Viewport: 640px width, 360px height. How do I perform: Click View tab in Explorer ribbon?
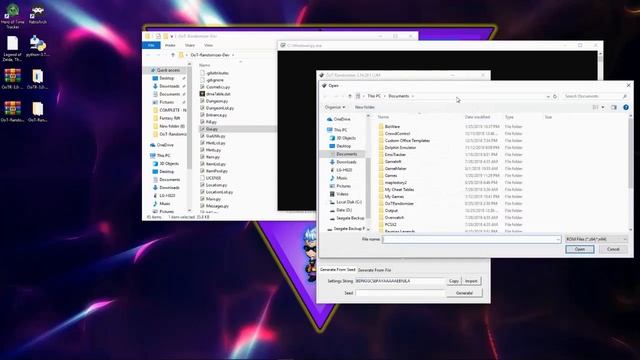pos(209,45)
